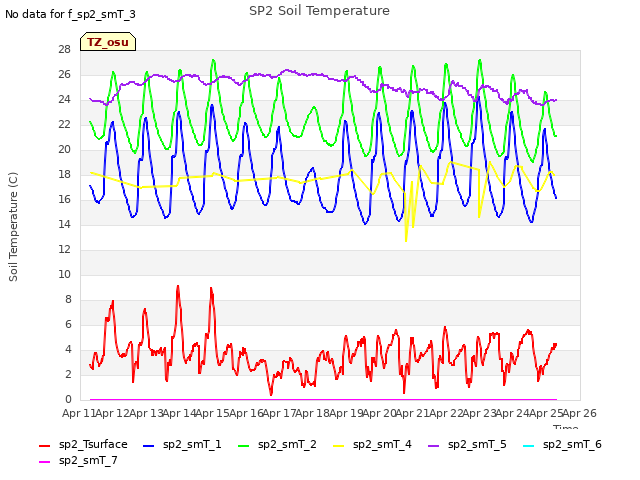Image resolution: width=640 pixels, height=480 pixels.
Task: Toggle sp2_smT_2 series in legend
Action: pos(277,444)
